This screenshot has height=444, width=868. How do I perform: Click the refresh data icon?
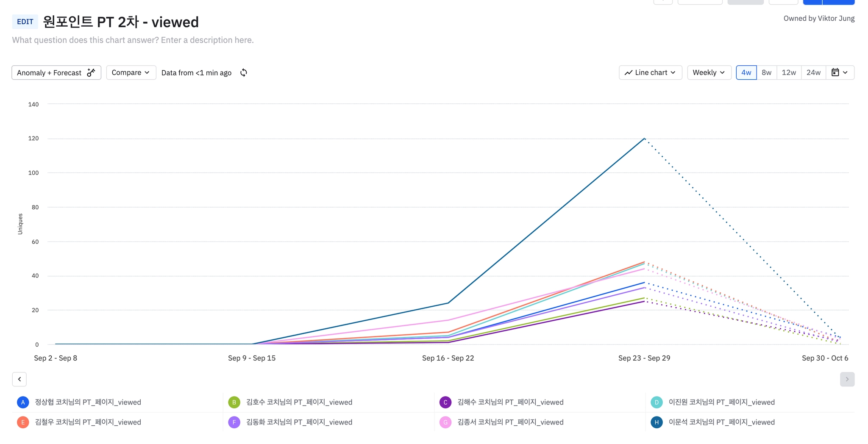pos(244,73)
